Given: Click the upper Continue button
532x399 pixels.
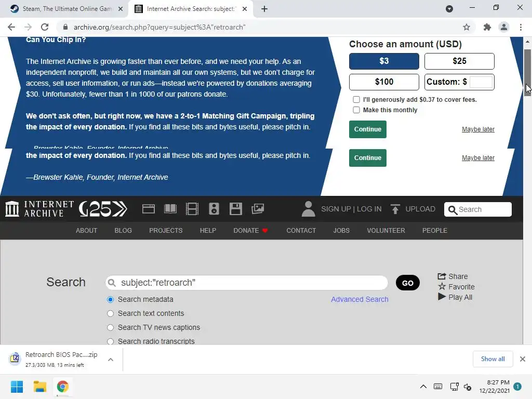Looking at the screenshot, I should [368, 129].
